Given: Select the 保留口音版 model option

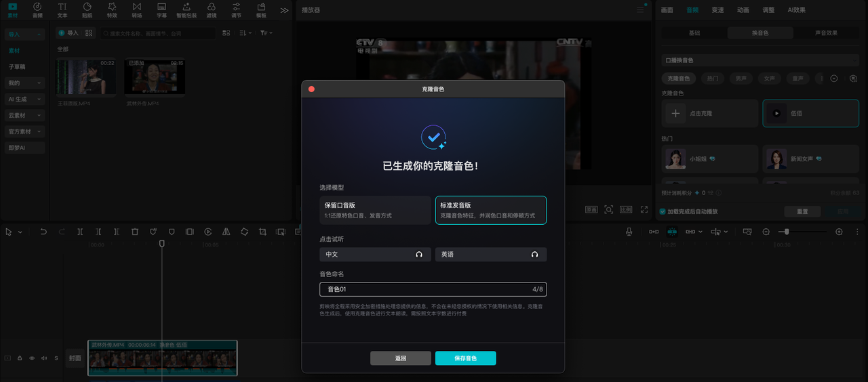Looking at the screenshot, I should (376, 210).
